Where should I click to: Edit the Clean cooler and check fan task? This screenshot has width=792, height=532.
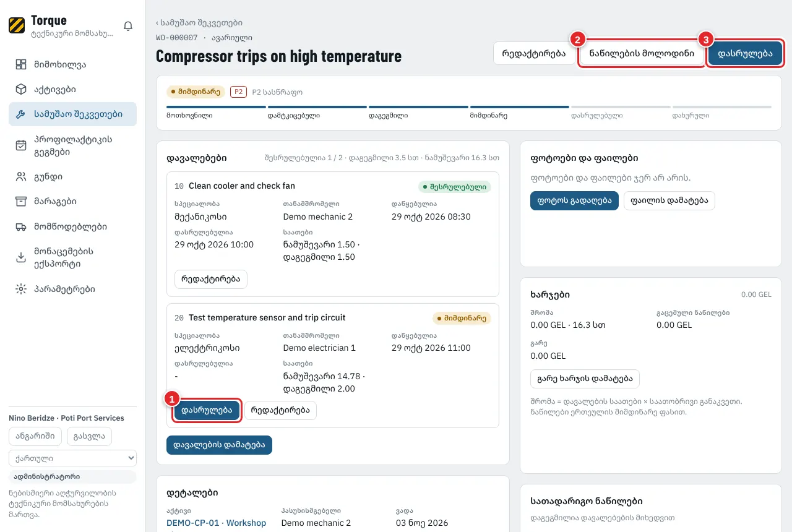click(x=211, y=279)
